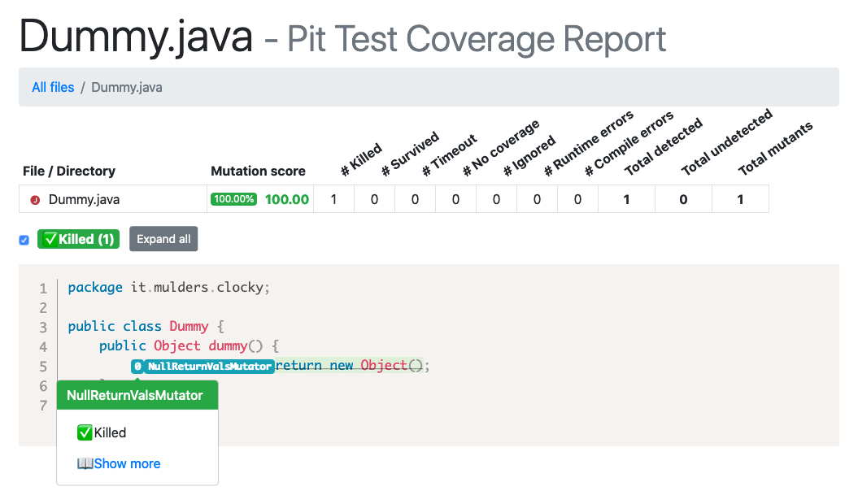Click the NullReturnValsMutator popup header
The width and height of the screenshot is (858, 504).
[x=136, y=396]
